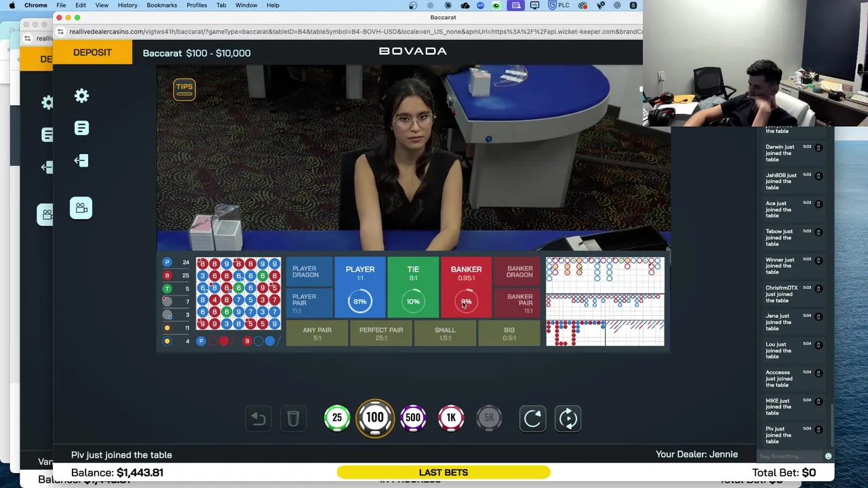The width and height of the screenshot is (868, 488).
Task: Bet on BANKER 0.95:1
Action: coord(466,287)
